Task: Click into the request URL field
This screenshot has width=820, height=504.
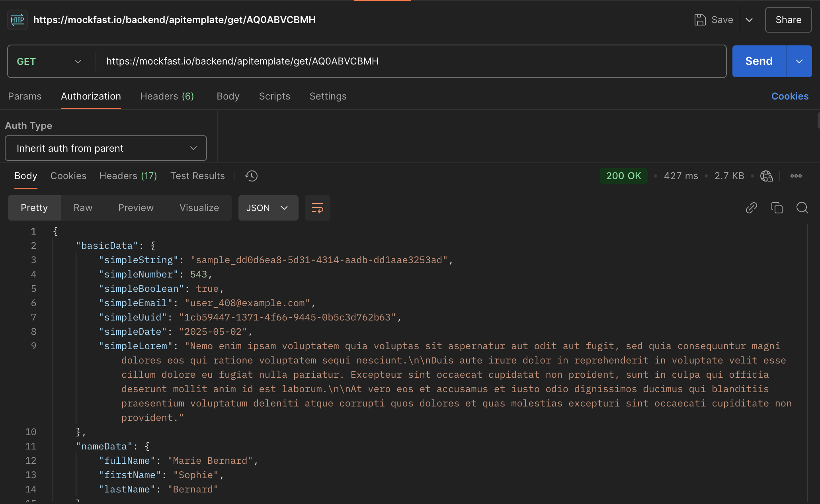Action: click(412, 61)
